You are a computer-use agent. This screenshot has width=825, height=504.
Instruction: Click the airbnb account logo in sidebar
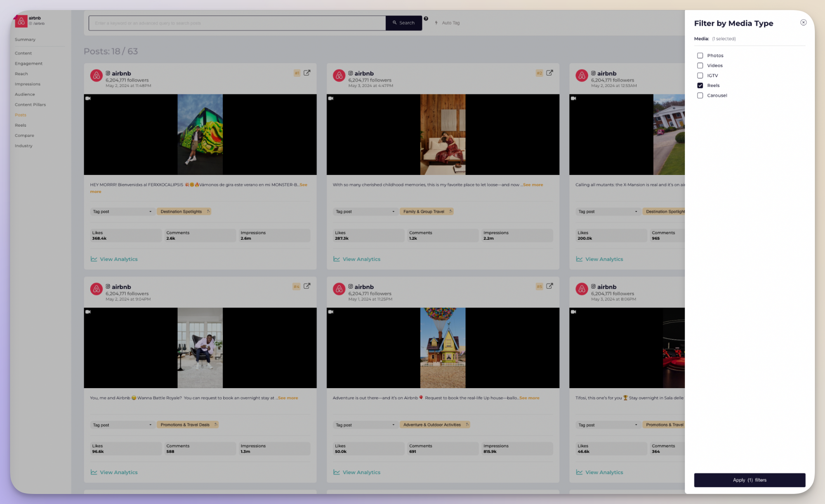(x=21, y=21)
